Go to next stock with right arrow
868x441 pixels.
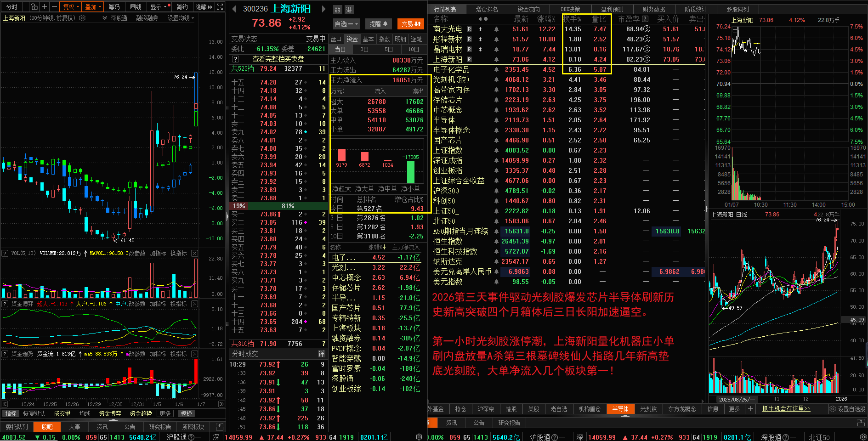[x=323, y=9]
